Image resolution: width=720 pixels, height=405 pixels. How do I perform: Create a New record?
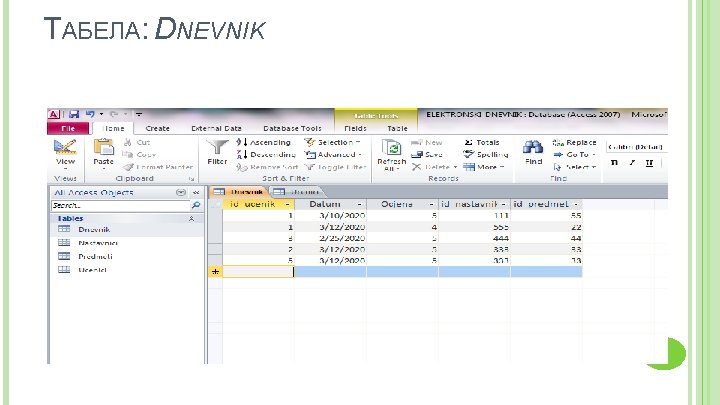(427, 142)
